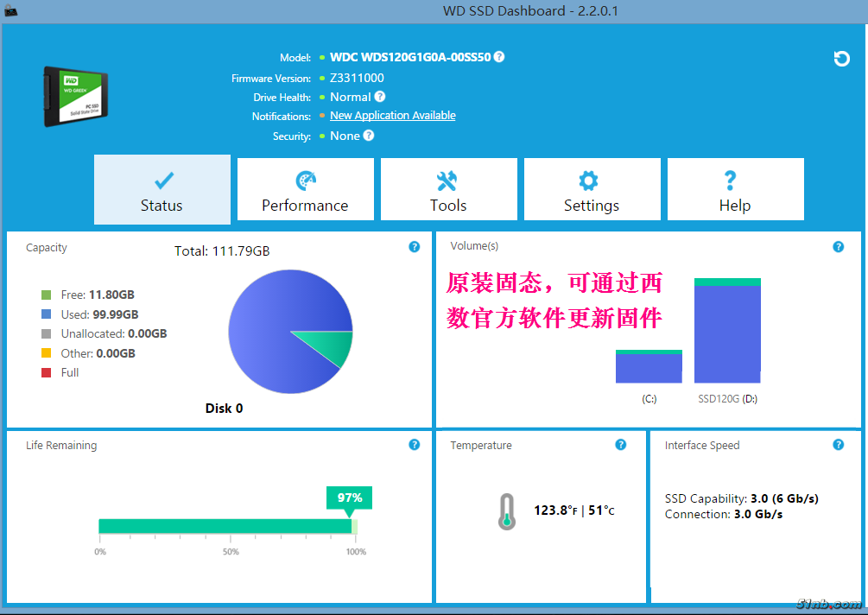Switch to the Status tab
This screenshot has width=868, height=615.
point(162,190)
